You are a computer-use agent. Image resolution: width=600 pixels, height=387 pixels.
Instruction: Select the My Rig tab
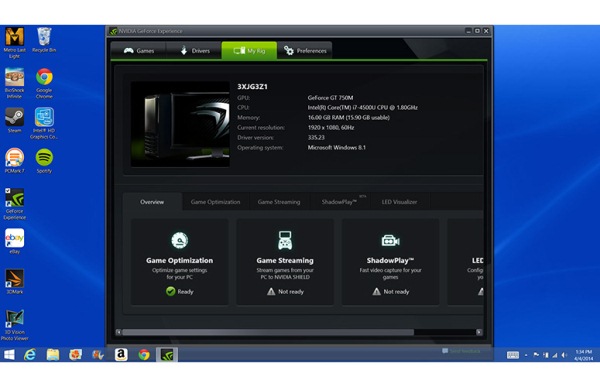(x=249, y=51)
